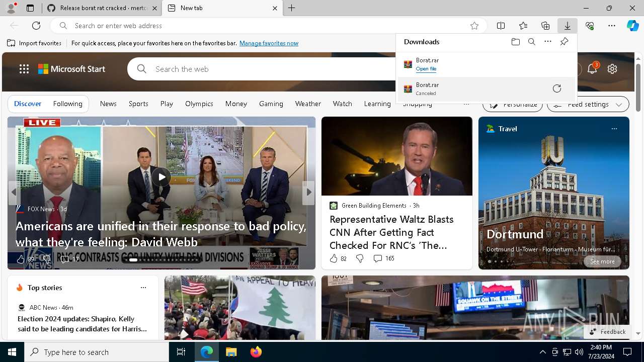Open Collections button
This screenshot has height=362, width=644.
545,26
